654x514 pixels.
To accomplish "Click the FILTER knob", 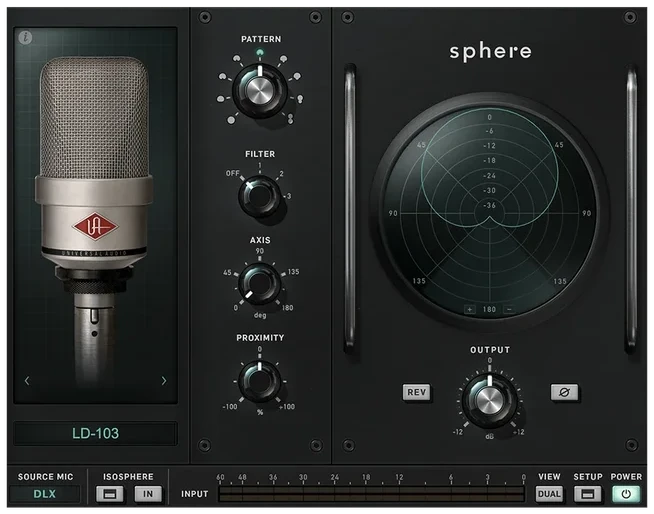I will coord(259,196).
